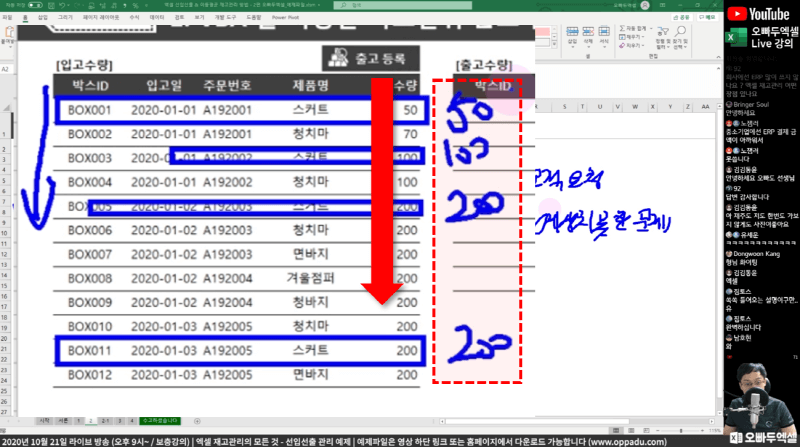
Task: Select the 삽입 ribbon tab
Action: click(43, 17)
